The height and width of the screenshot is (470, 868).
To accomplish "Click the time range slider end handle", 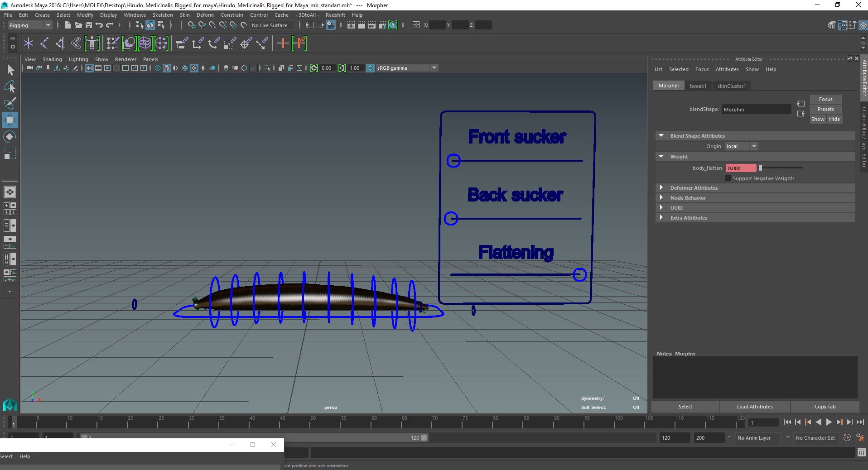I will tap(424, 438).
